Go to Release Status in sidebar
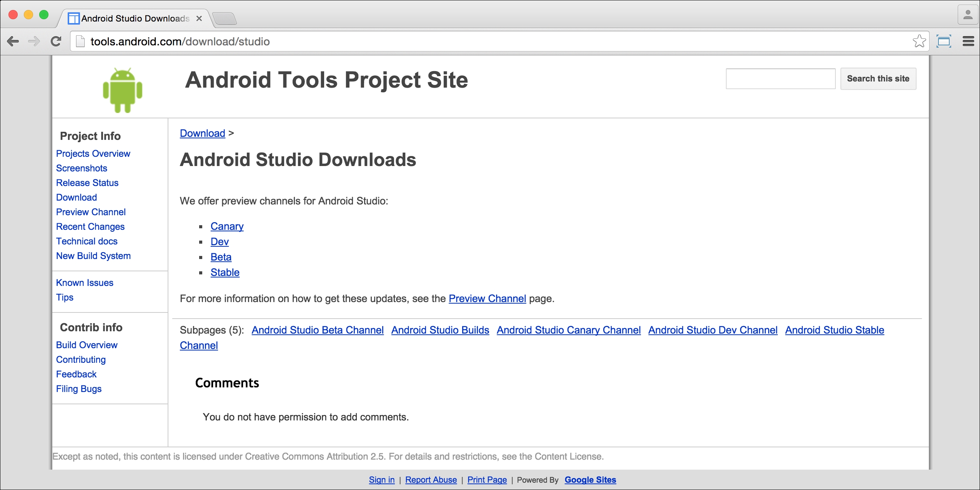 [x=87, y=183]
